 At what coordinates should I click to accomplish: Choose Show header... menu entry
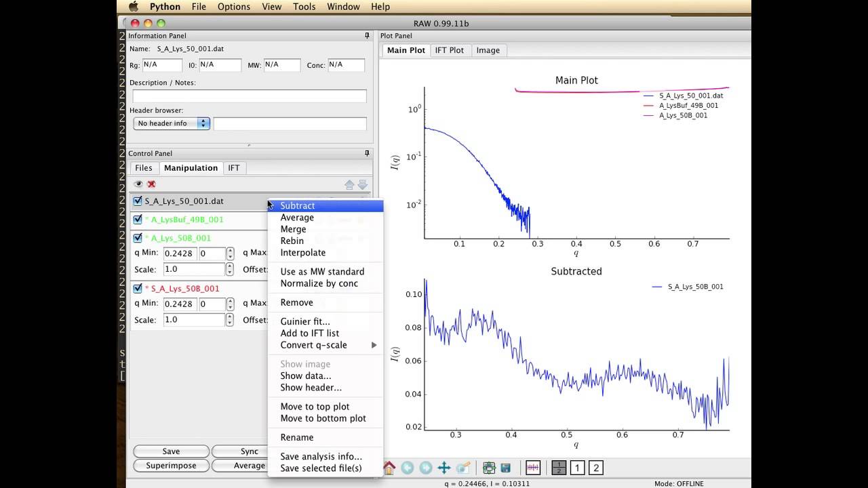pos(325,388)
